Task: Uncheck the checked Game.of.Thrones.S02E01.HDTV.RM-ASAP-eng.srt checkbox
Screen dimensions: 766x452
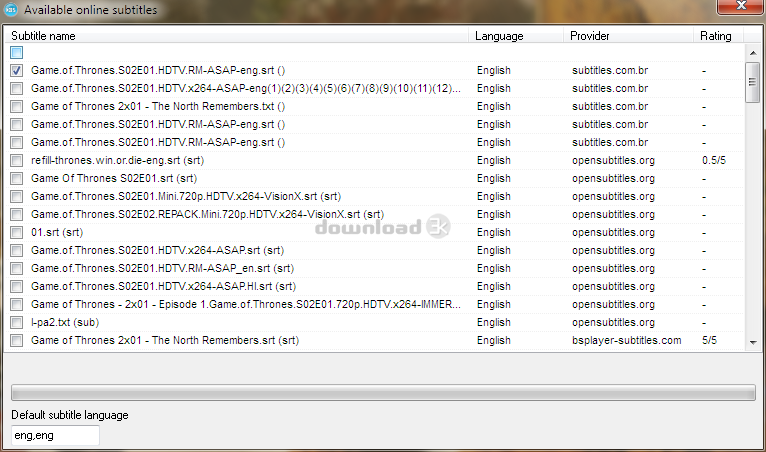Action: (17, 70)
